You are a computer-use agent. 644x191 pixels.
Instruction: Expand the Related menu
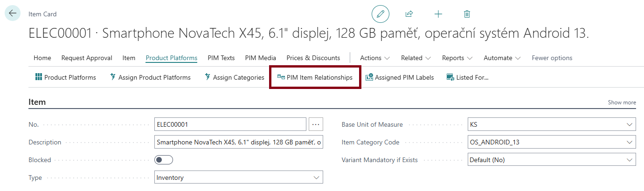416,58
